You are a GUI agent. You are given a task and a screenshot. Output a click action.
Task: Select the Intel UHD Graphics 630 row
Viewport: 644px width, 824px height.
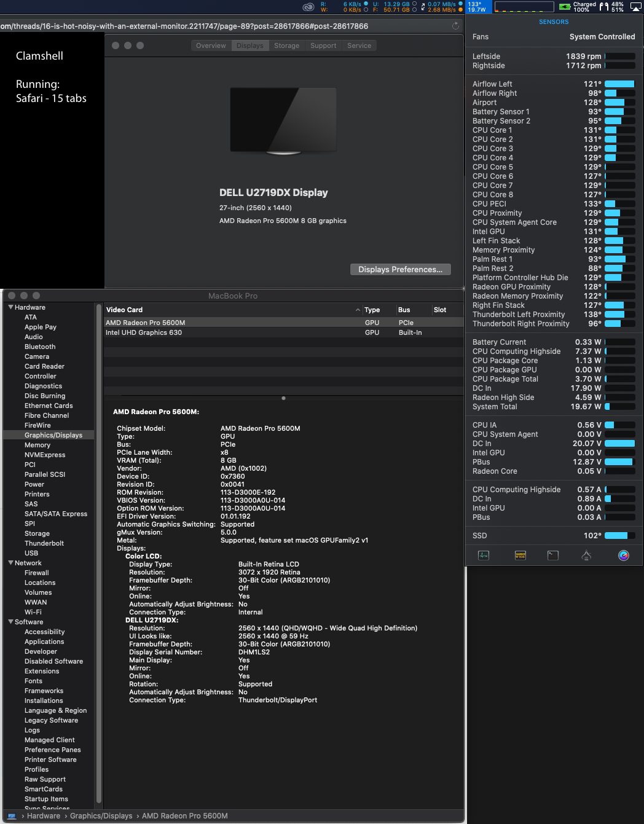click(x=283, y=332)
